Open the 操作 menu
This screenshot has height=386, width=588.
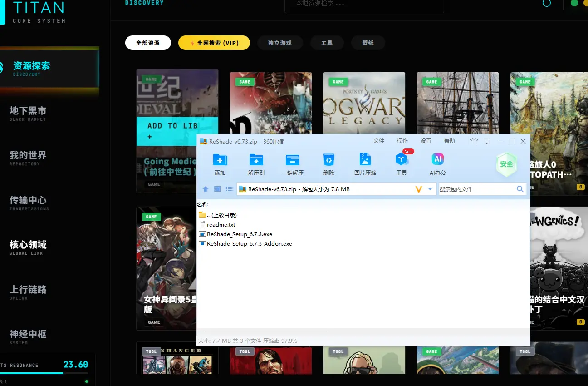[x=402, y=141]
